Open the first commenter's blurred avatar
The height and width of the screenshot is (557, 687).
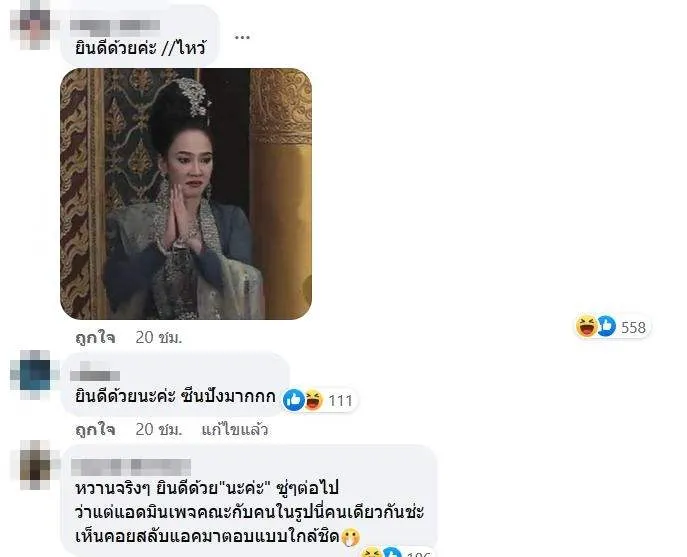click(30, 25)
